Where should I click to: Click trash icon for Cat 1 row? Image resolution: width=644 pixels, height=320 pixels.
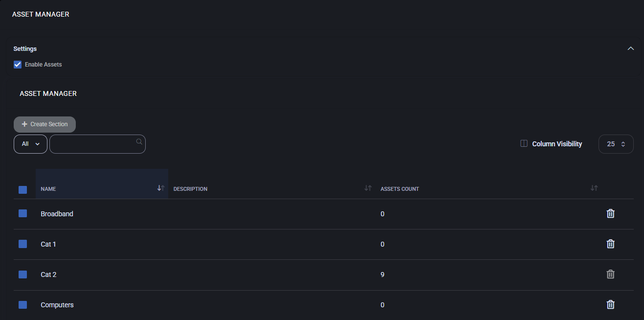(610, 244)
